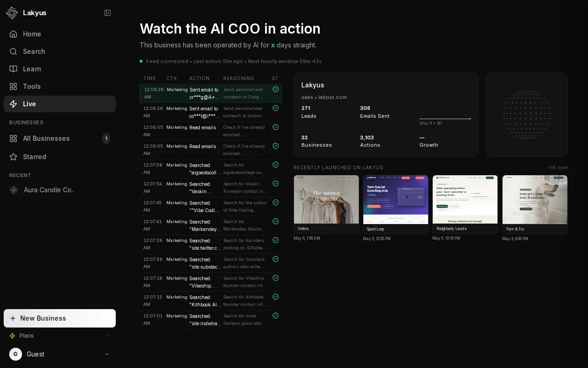
Task: Click the REASONING column header
Action: tap(239, 78)
